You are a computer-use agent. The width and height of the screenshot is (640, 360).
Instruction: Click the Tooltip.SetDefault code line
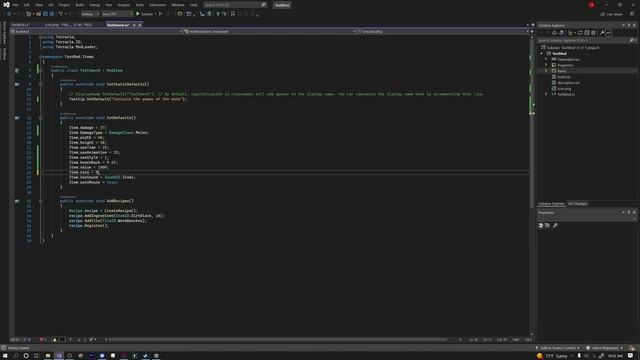coord(127,99)
